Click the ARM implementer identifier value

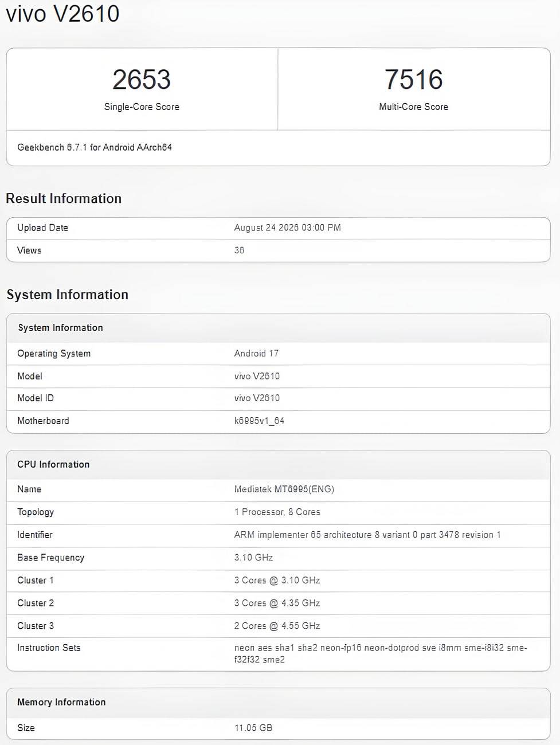point(367,535)
